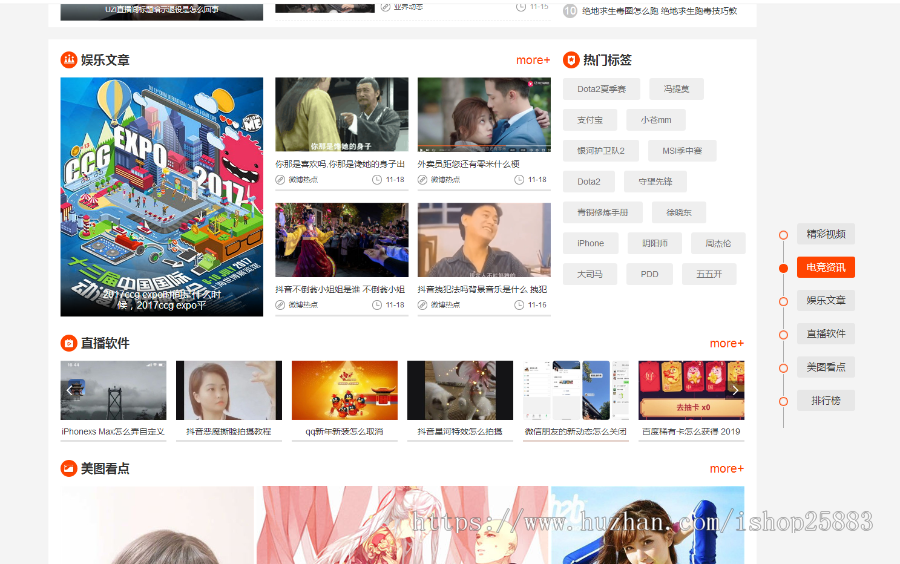Screen dimensions: 900x564
Task: Open the 银河护卫队2 tag
Action: [601, 151]
